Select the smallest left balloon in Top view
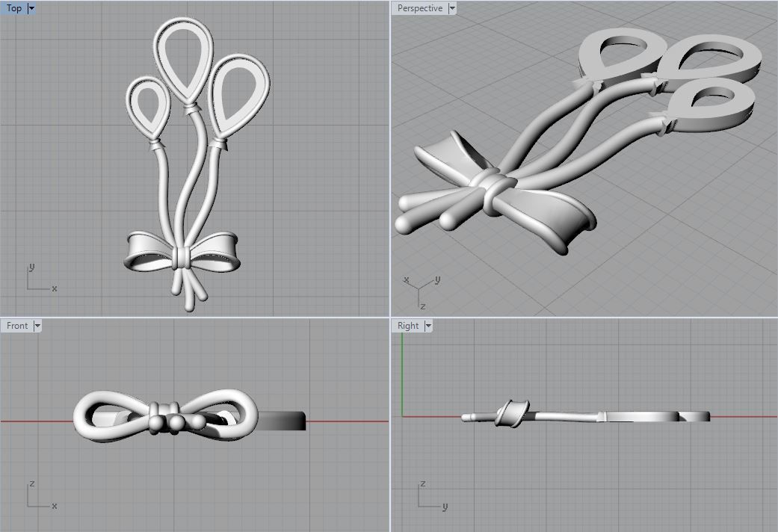The width and height of the screenshot is (778, 532). (148, 108)
